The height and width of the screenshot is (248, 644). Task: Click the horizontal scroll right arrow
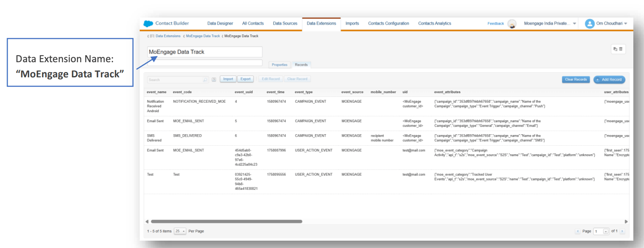point(626,221)
